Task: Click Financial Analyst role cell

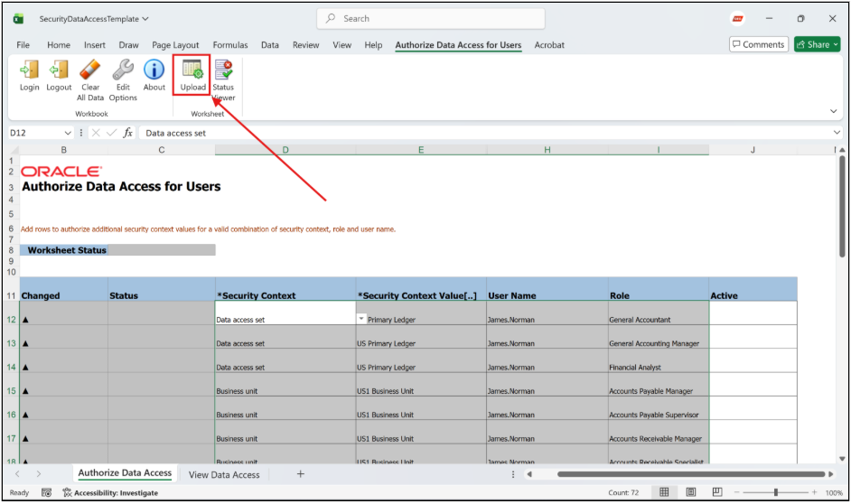Action: tap(658, 360)
